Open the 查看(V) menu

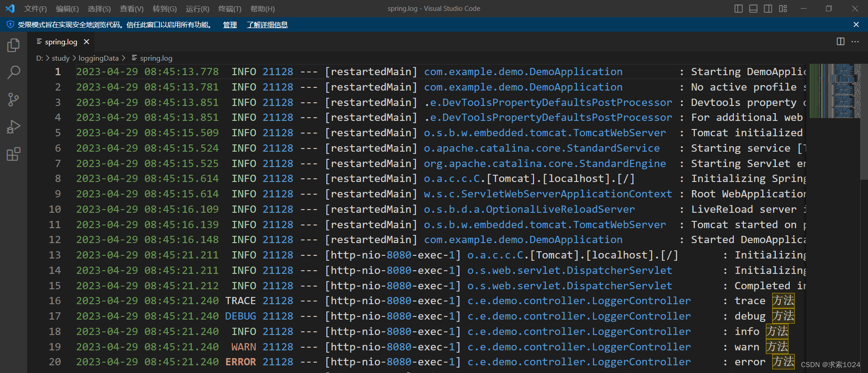pos(132,9)
